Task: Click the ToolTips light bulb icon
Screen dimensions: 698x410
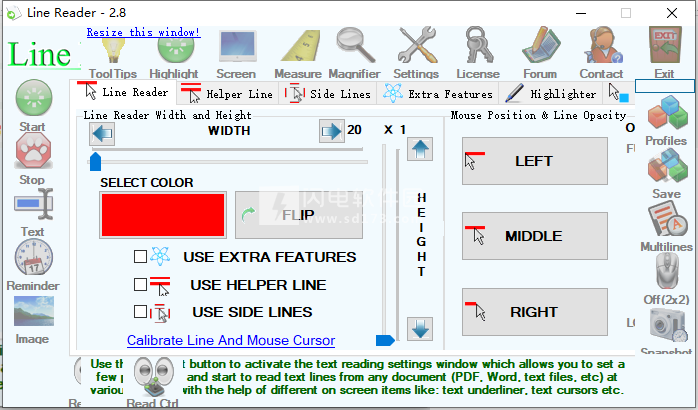Action: 113,50
